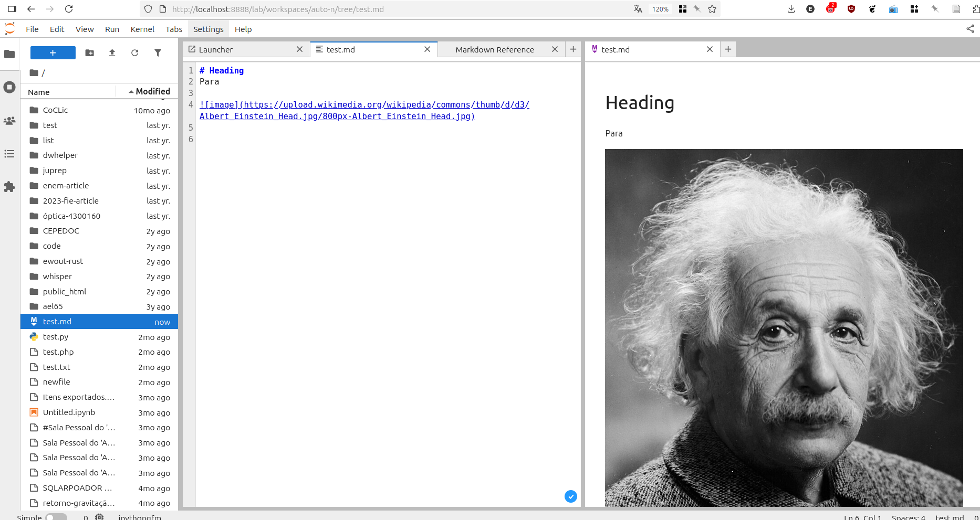Go to root folder in breadcrumb
This screenshot has height=520, width=980.
tap(34, 73)
